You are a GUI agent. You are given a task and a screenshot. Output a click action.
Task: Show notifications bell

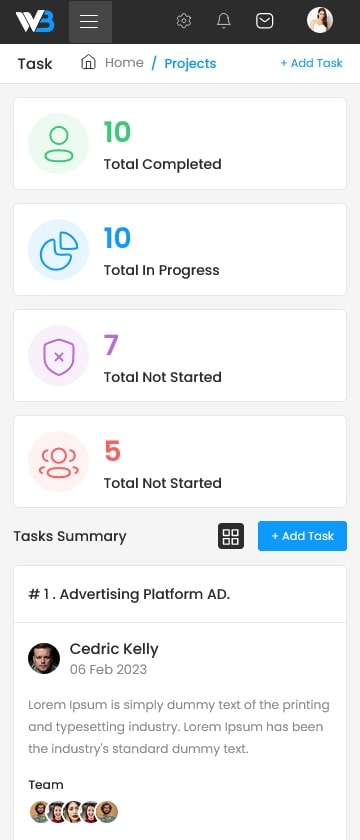(x=223, y=21)
